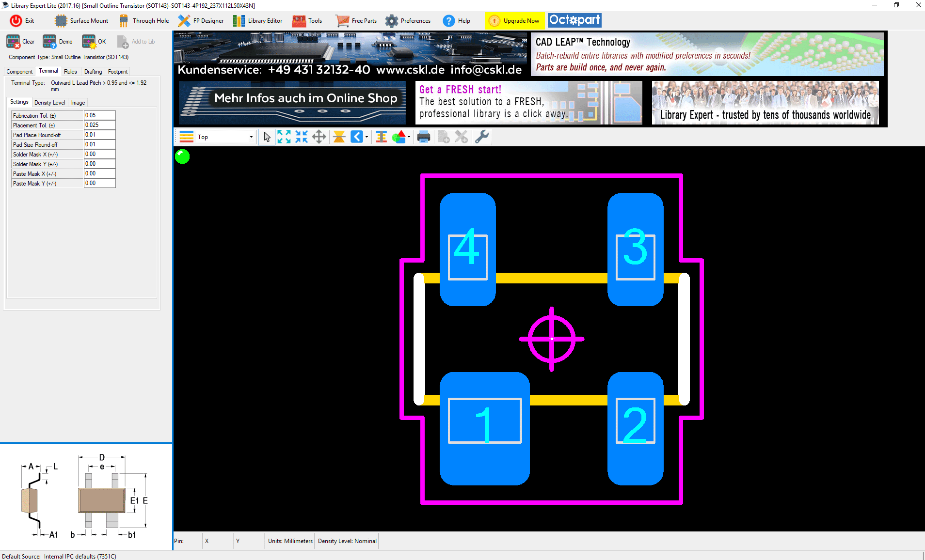Image resolution: width=925 pixels, height=560 pixels.
Task: Open the Octopart link
Action: pyautogui.click(x=574, y=20)
